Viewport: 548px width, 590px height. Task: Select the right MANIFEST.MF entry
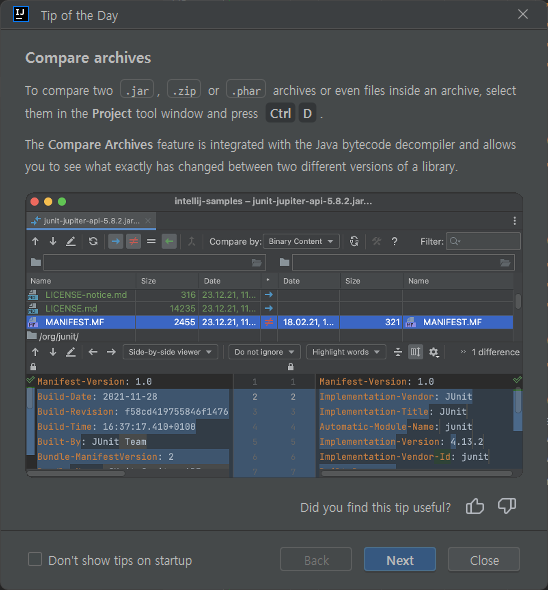452,322
